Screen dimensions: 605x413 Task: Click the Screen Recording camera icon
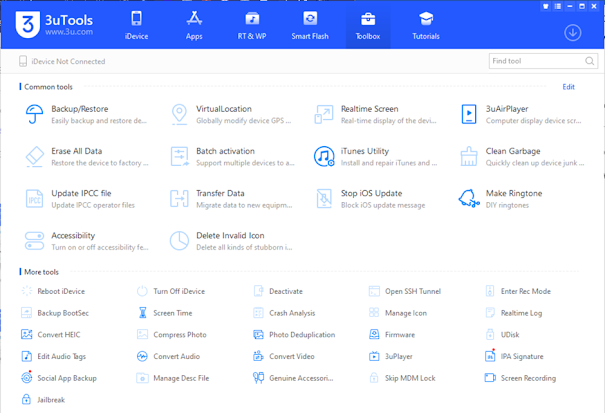coord(490,377)
